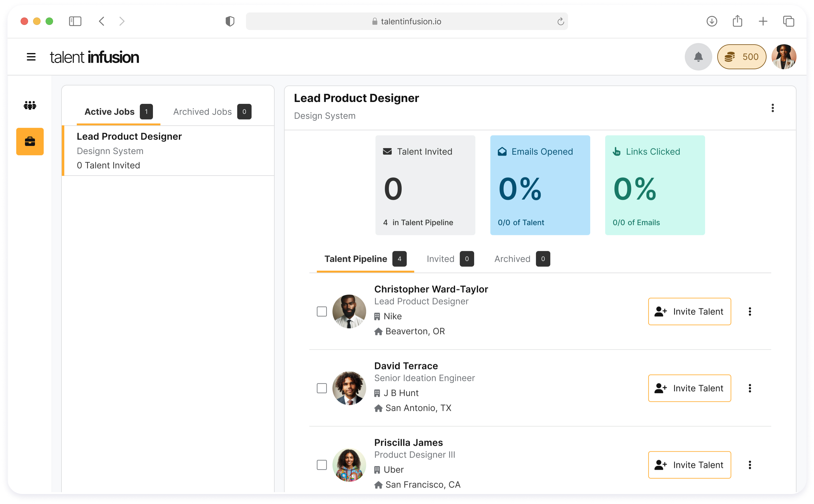Click the Emails Opened blue stat card
Screen dimensions: 814x504
click(540, 185)
